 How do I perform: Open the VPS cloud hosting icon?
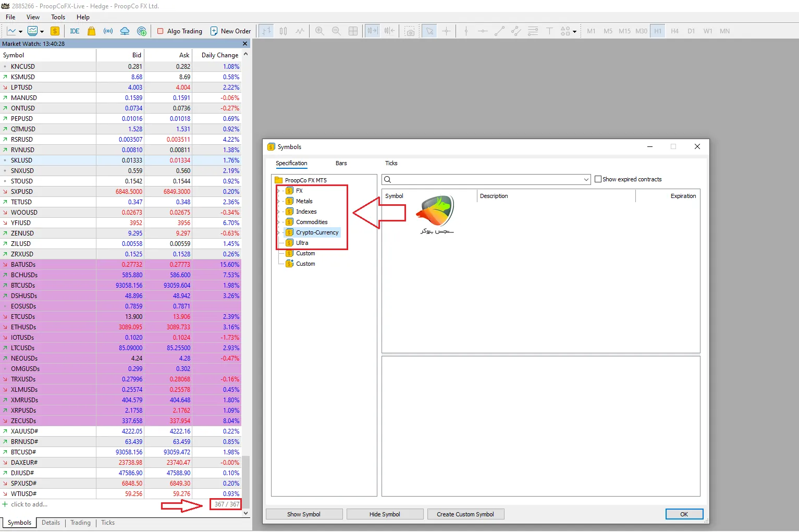pyautogui.click(x=125, y=31)
